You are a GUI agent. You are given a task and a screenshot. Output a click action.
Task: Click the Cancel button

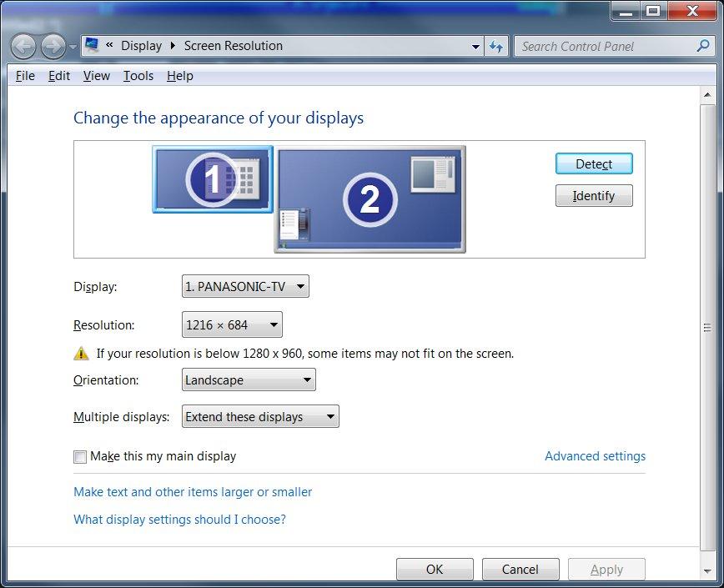pos(520,569)
